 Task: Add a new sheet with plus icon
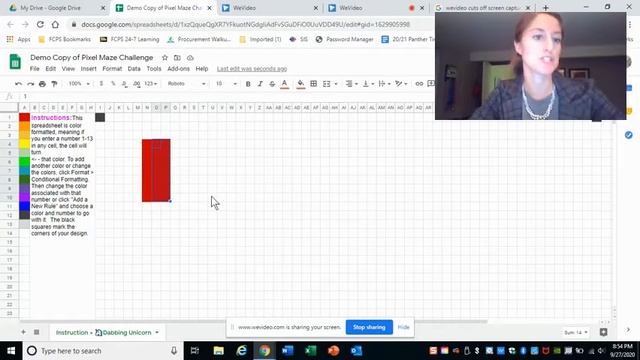(x=23, y=332)
